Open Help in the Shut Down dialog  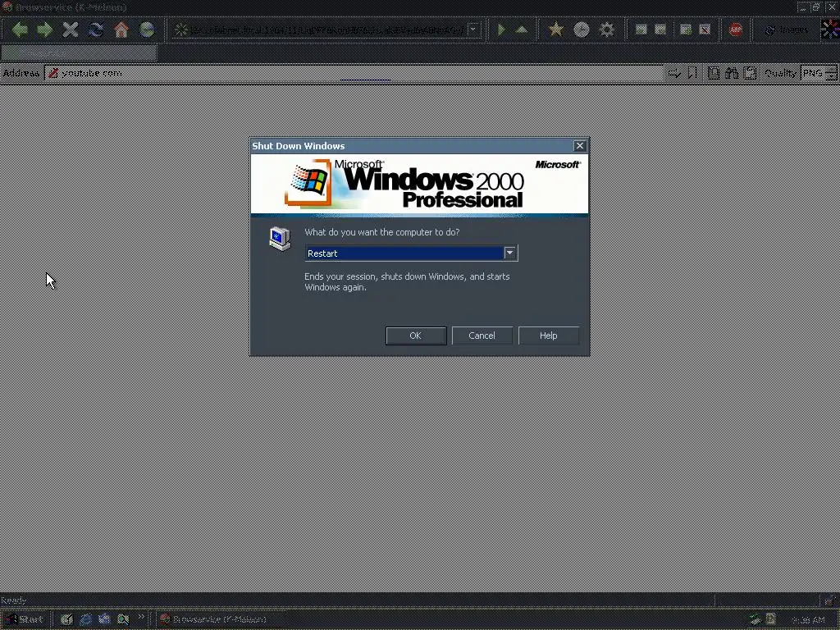pyautogui.click(x=548, y=336)
